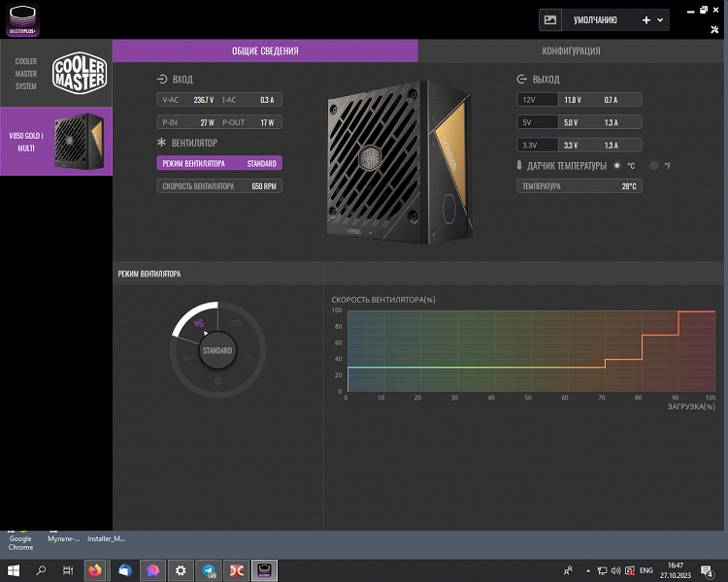Select the V850 GOLD i MULTI device
Image resolution: width=728 pixels, height=582 pixels.
tap(56, 142)
